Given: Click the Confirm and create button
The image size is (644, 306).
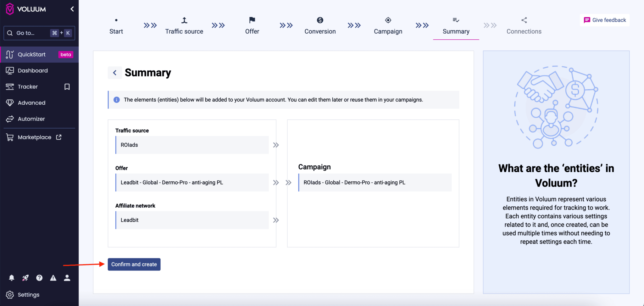Looking at the screenshot, I should pos(134,264).
